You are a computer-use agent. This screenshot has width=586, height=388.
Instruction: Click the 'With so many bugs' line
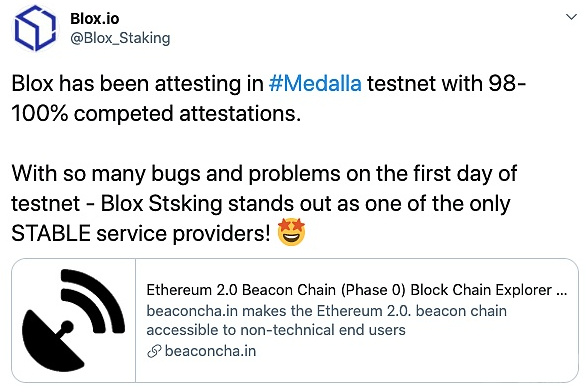pyautogui.click(x=264, y=174)
